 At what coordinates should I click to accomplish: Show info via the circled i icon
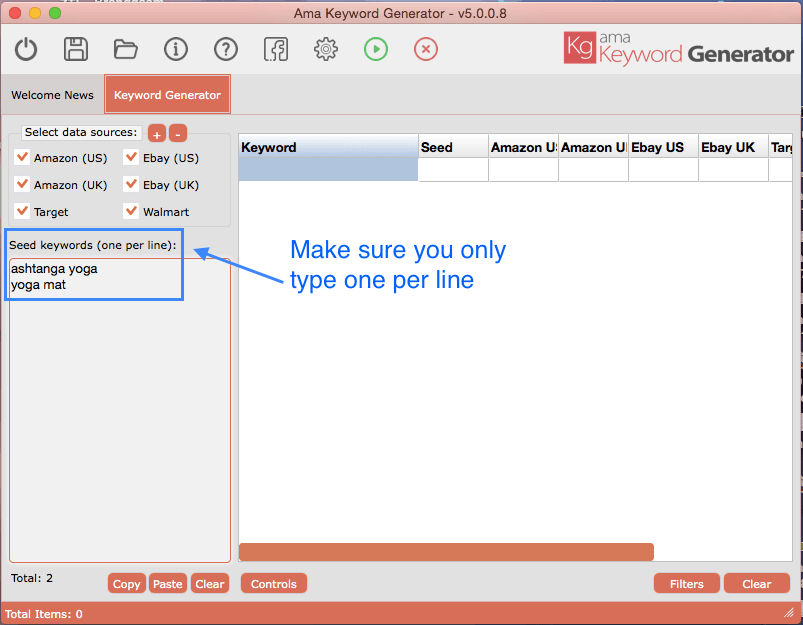click(x=176, y=49)
